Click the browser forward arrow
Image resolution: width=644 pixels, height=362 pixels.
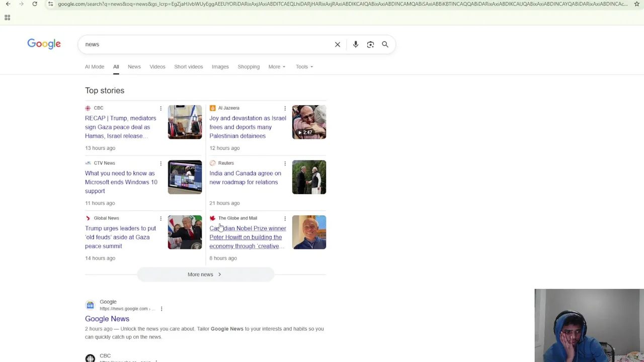(21, 4)
